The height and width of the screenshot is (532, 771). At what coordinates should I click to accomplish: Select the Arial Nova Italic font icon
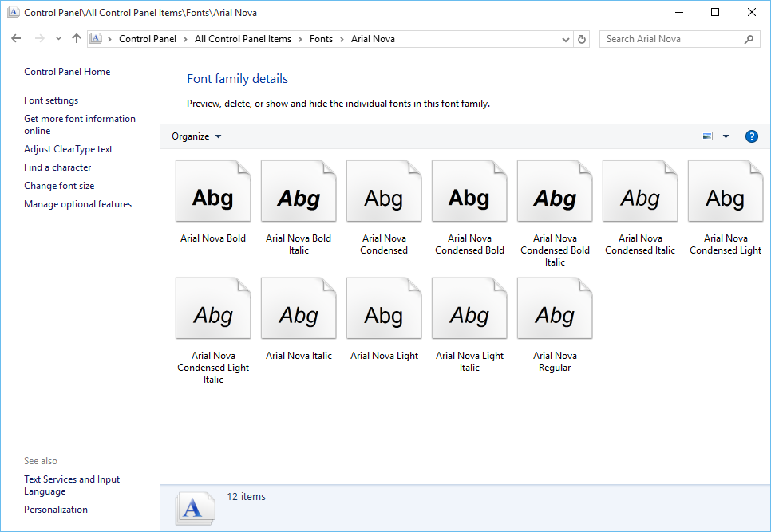pyautogui.click(x=299, y=309)
